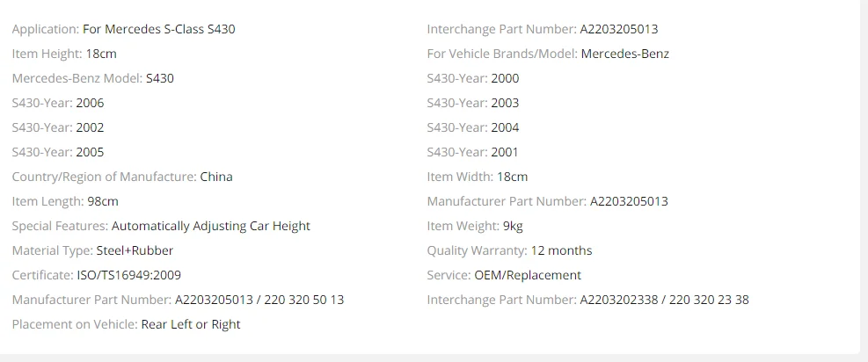The width and height of the screenshot is (868, 362).
Task: Click "Automatically Adjusting Car Height" special feature text
Action: [x=211, y=226]
